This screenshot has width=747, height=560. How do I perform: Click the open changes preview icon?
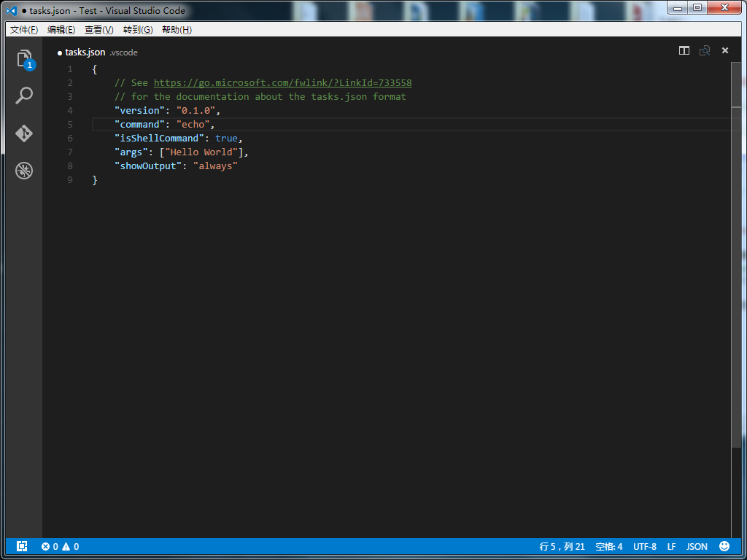tap(705, 50)
